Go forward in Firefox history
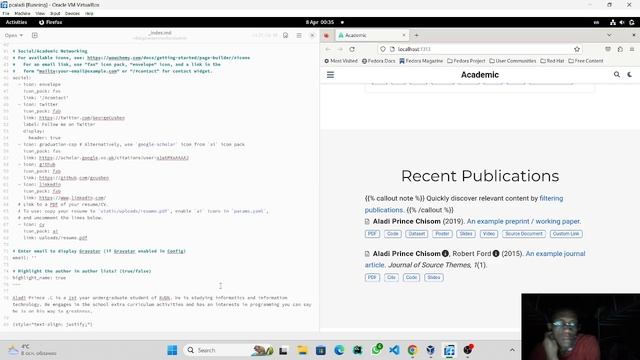640x360 pixels. click(x=340, y=49)
